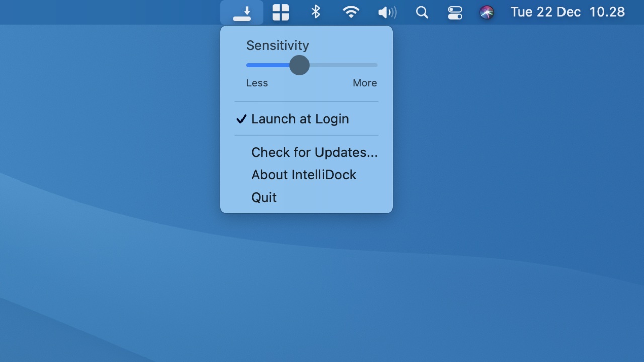Uncheck the Launch at Login option
The height and width of the screenshot is (362, 644).
click(x=300, y=119)
